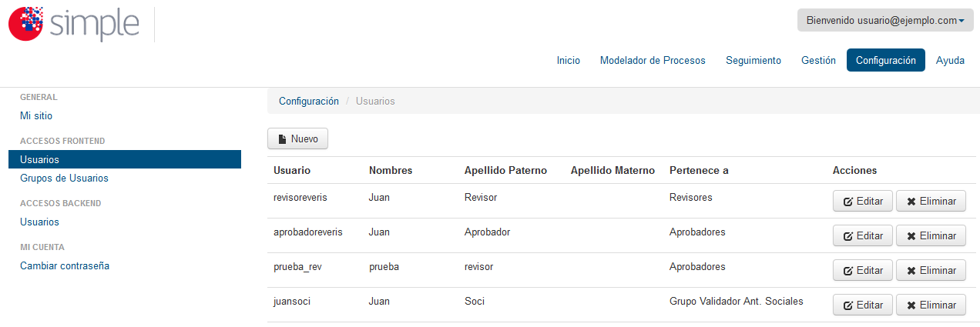Click Editar button for prueba_rev
Screen dimensions: 980x327
[x=863, y=271]
